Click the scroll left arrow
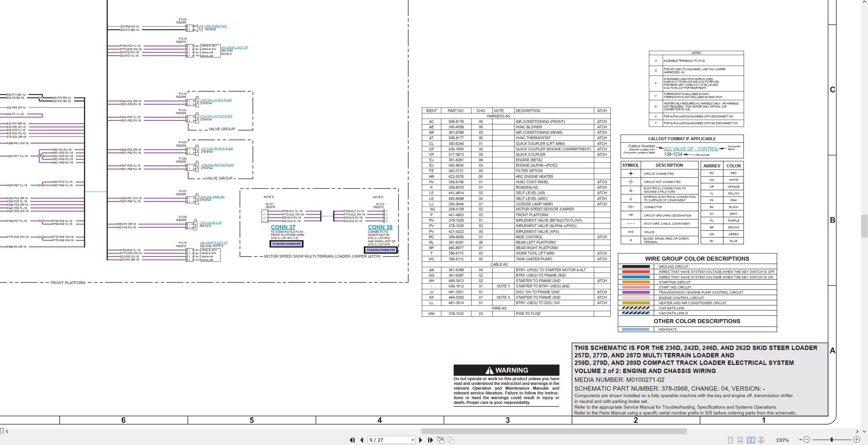This screenshot has height=445, width=868. tap(7, 431)
